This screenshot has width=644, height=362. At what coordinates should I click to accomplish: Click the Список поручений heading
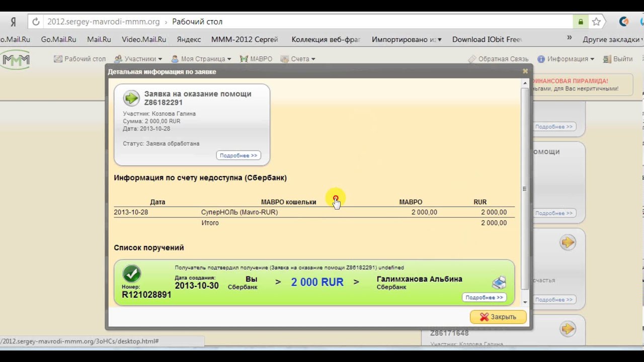(149, 247)
